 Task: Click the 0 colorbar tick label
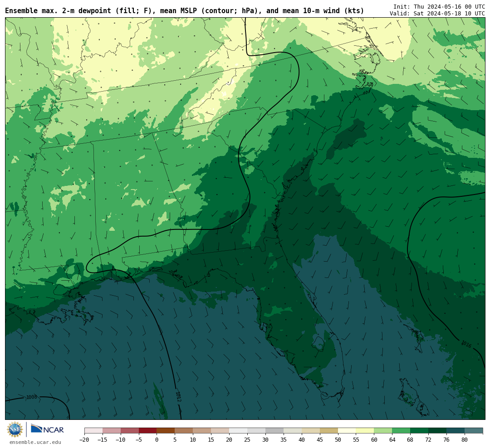point(157,439)
